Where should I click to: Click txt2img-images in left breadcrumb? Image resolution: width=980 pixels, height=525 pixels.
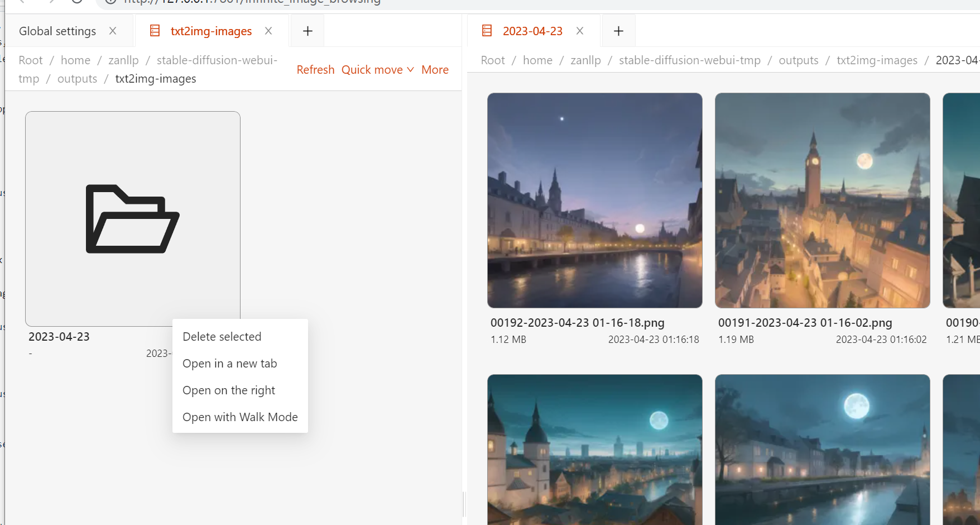[156, 79]
